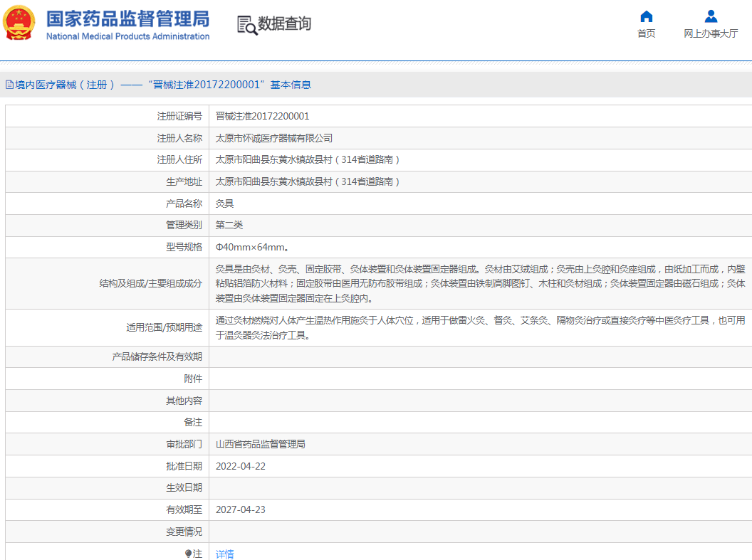Click the structure description starting 灸具是由灸材
The width and height of the screenshot is (752, 560).
pos(480,284)
